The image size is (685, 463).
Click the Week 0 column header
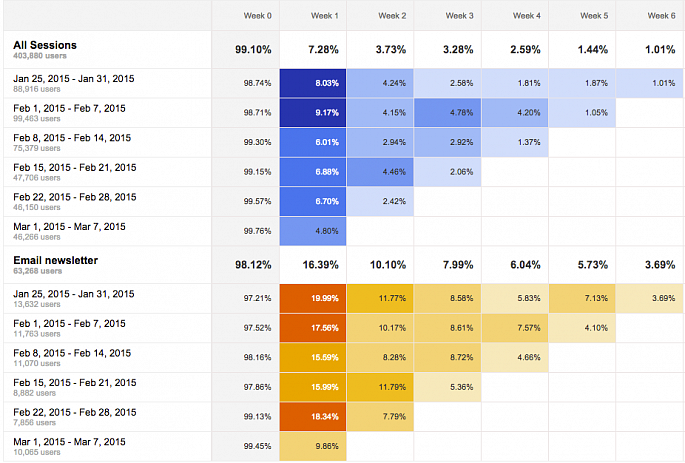tap(258, 16)
